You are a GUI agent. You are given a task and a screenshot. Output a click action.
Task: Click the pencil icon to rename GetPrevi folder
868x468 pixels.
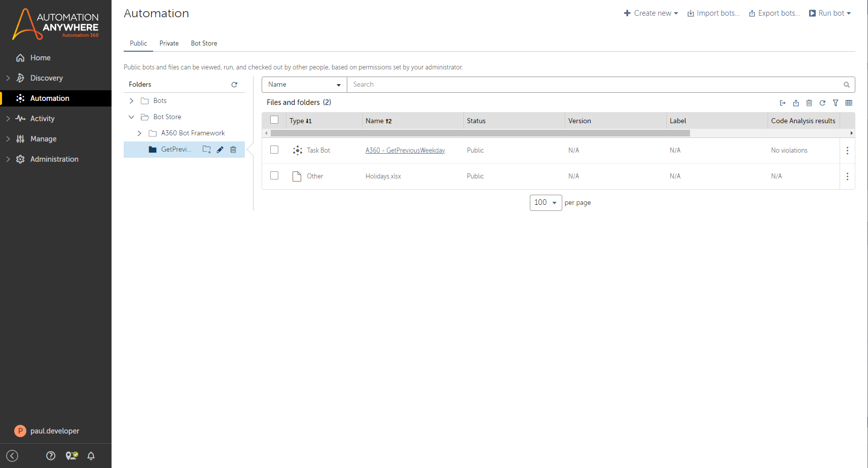220,150
